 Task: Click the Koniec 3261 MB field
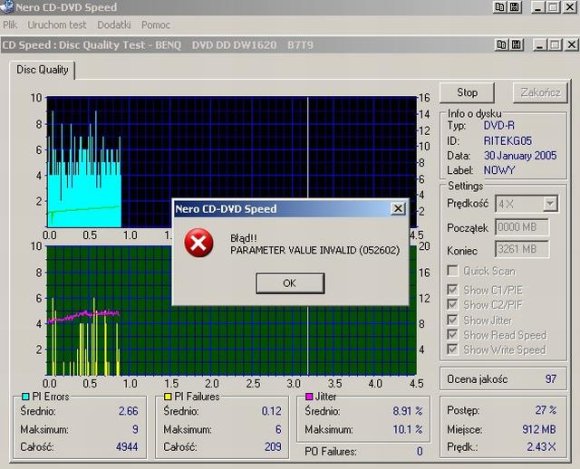coord(522,249)
